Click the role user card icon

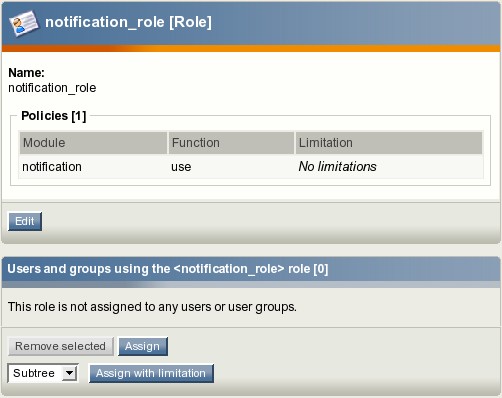tap(23, 23)
